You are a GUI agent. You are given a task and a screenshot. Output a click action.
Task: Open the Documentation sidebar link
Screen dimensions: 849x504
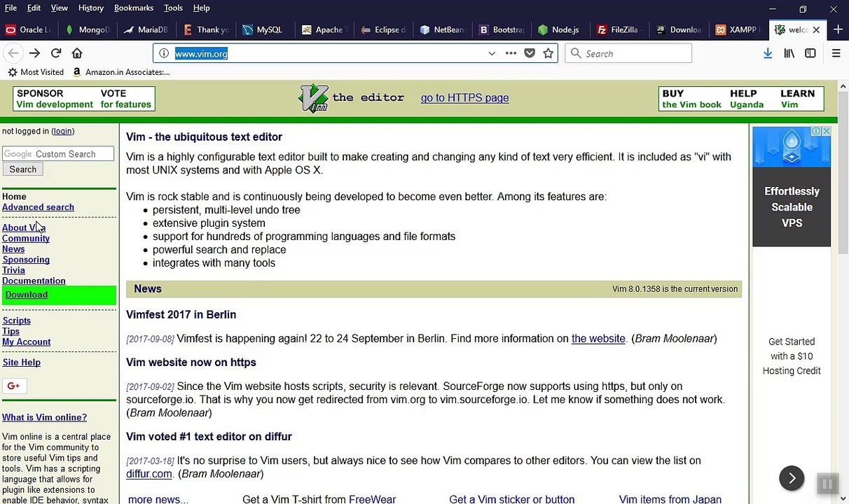[34, 281]
